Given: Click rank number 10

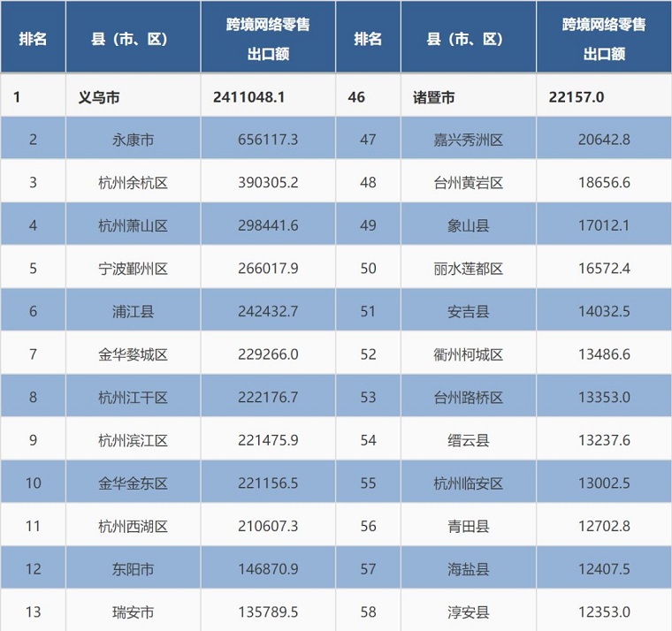Looking at the screenshot, I should click(x=34, y=483).
